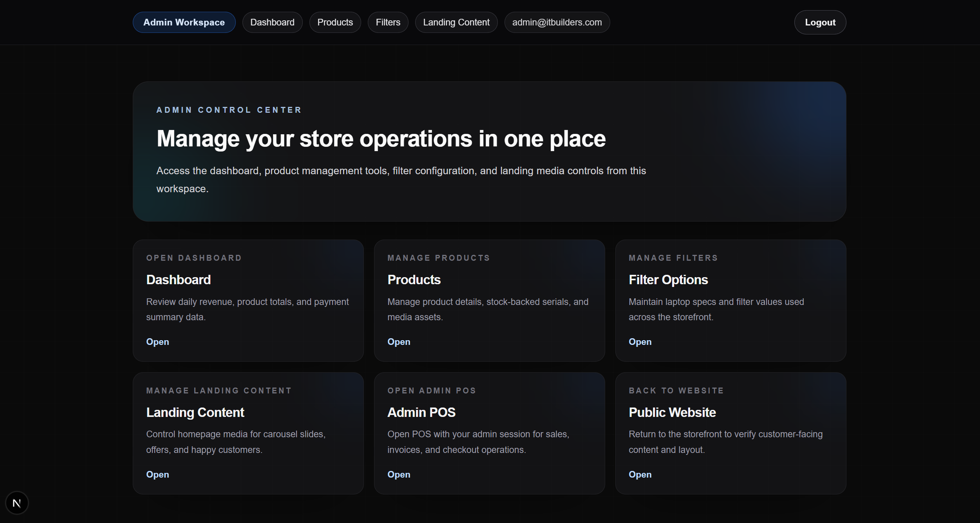Screen dimensions: 980x523
Task: Open the Next.js dev tools N icon
Action: tap(17, 503)
